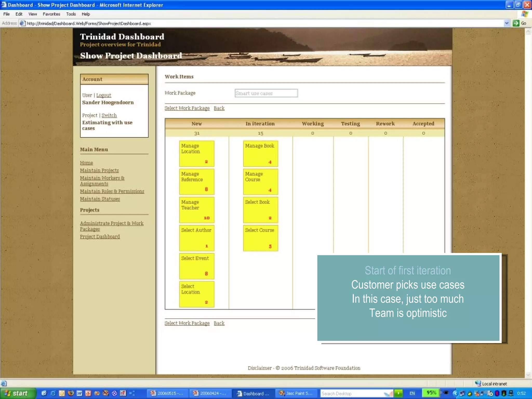Open the Favorites menu
Screen dimensions: 532x399
click(x=51, y=14)
